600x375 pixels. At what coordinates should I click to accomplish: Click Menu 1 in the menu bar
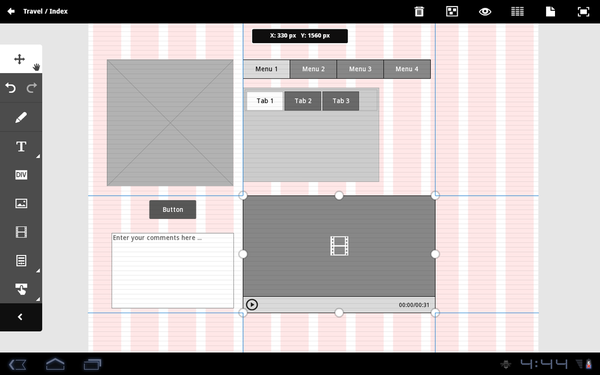pyautogui.click(x=266, y=69)
